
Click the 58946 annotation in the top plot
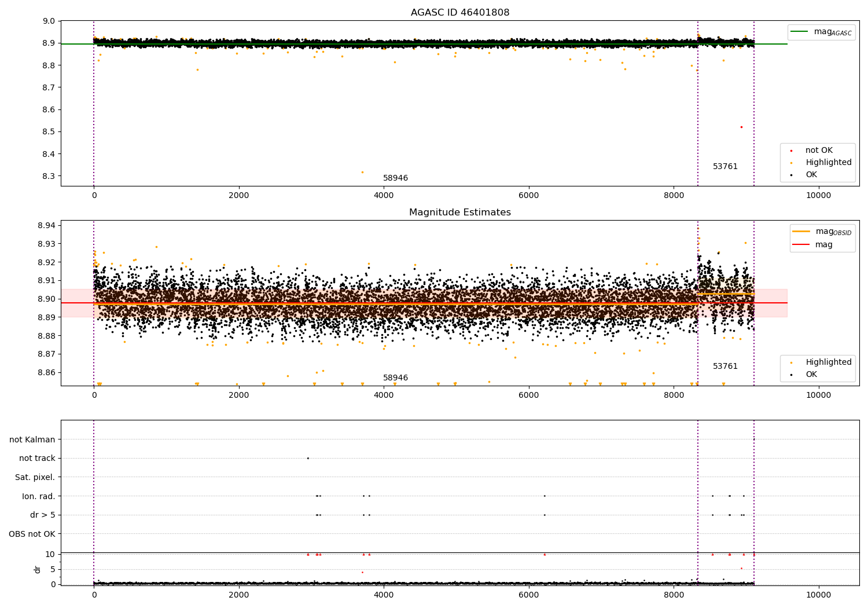click(395, 178)
